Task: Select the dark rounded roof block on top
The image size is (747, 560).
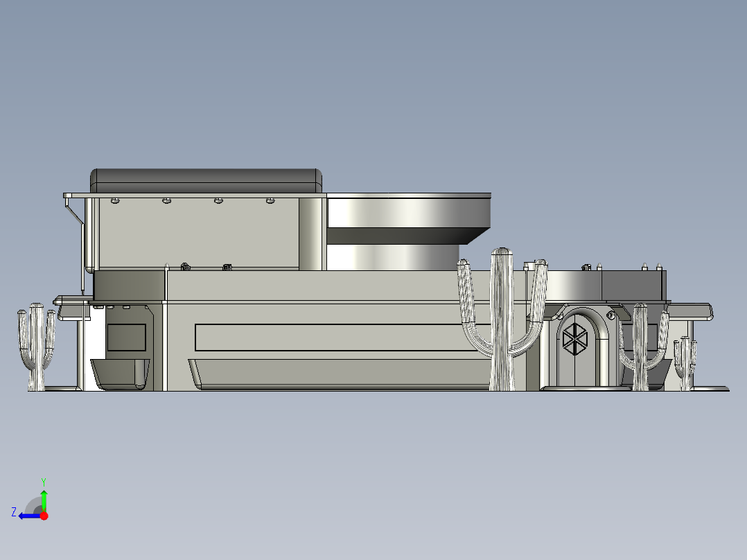Action: tap(206, 181)
